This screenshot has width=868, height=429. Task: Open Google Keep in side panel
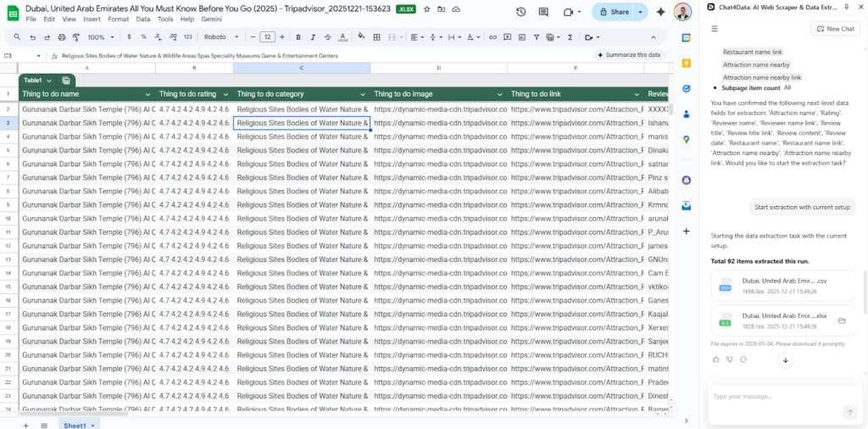click(687, 63)
